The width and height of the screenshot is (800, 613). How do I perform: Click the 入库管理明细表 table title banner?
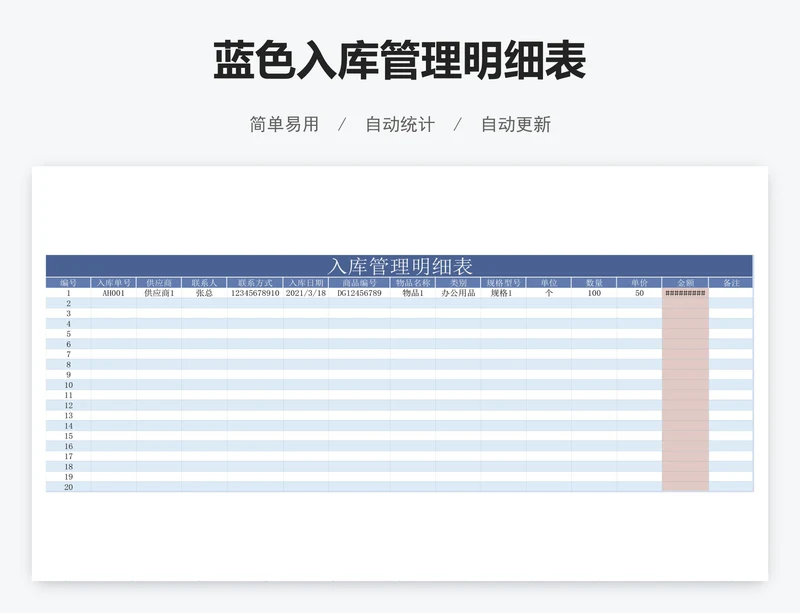(x=399, y=266)
